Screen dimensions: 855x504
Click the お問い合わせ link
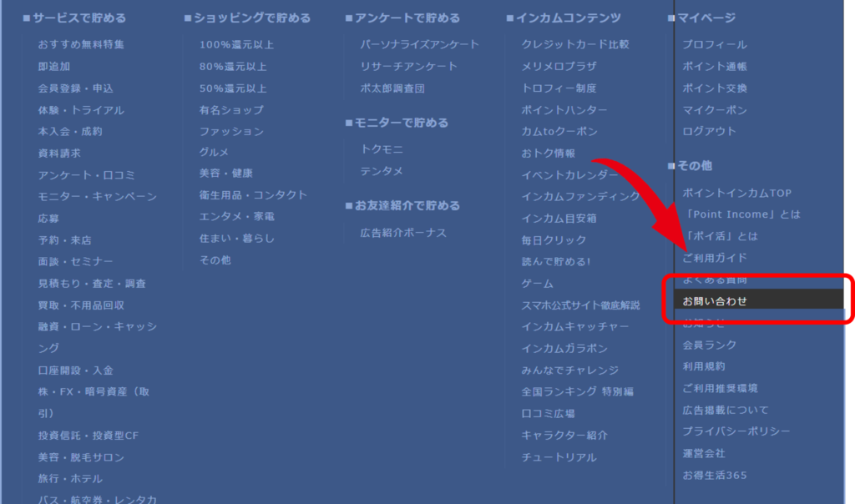coord(715,301)
